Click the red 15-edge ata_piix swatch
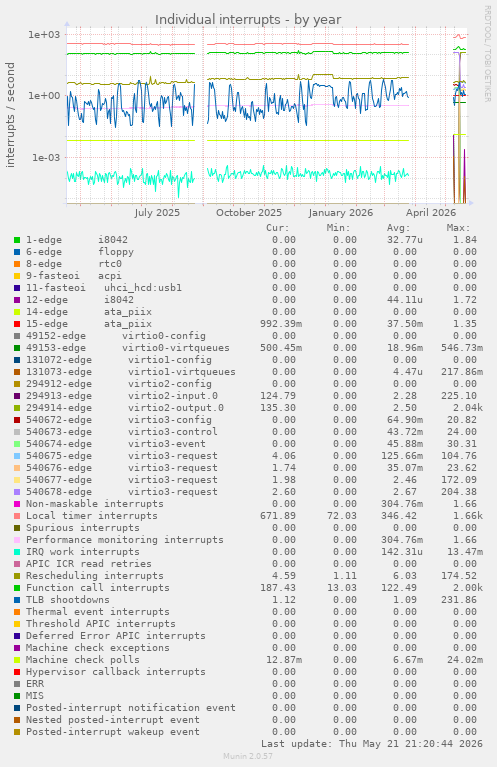The width and height of the screenshot is (497, 767). click(x=17, y=324)
